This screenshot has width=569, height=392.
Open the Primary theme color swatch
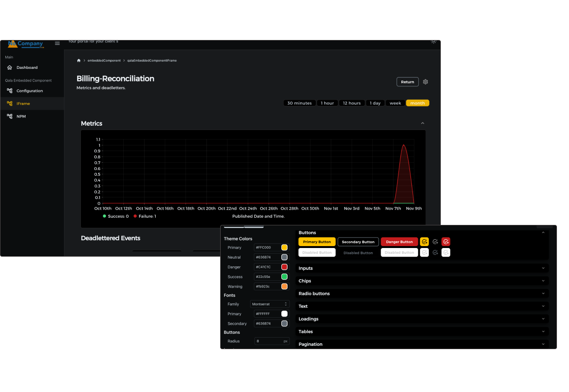coord(284,248)
